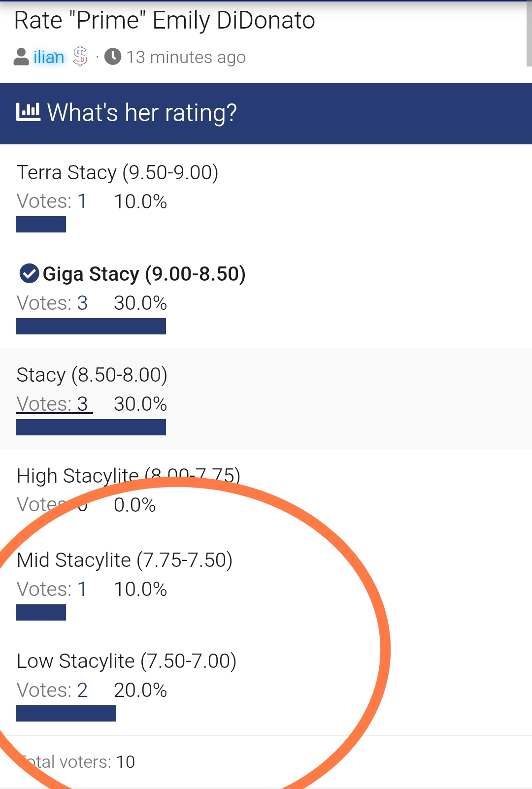Select the Stacy (8.50-8.00) poll option
The image size is (532, 789).
[92, 375]
